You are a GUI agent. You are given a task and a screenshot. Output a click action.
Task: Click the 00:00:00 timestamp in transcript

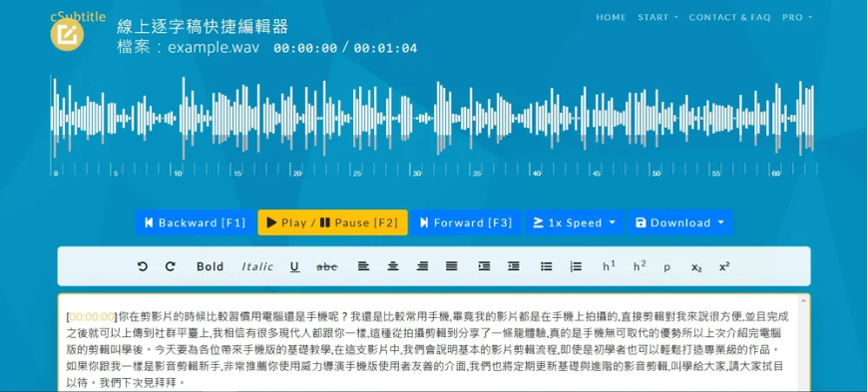92,317
